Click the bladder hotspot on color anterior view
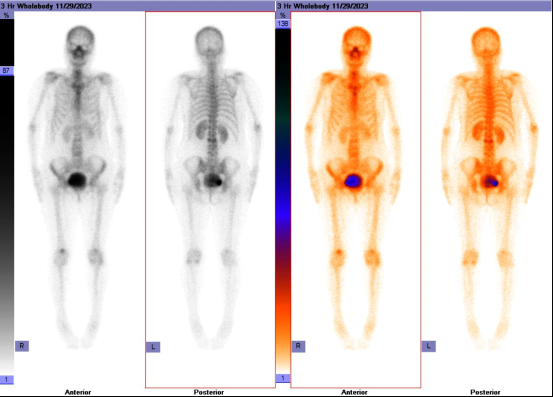The width and height of the screenshot is (554, 397). coord(353,181)
